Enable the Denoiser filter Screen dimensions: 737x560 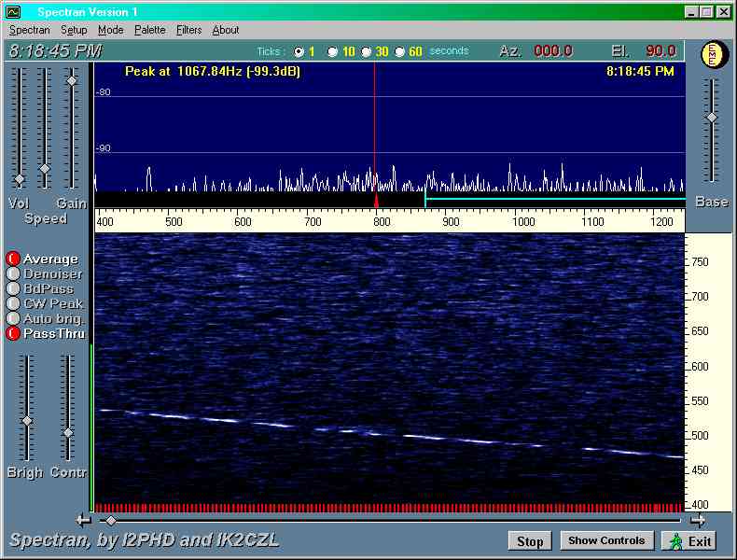13,273
